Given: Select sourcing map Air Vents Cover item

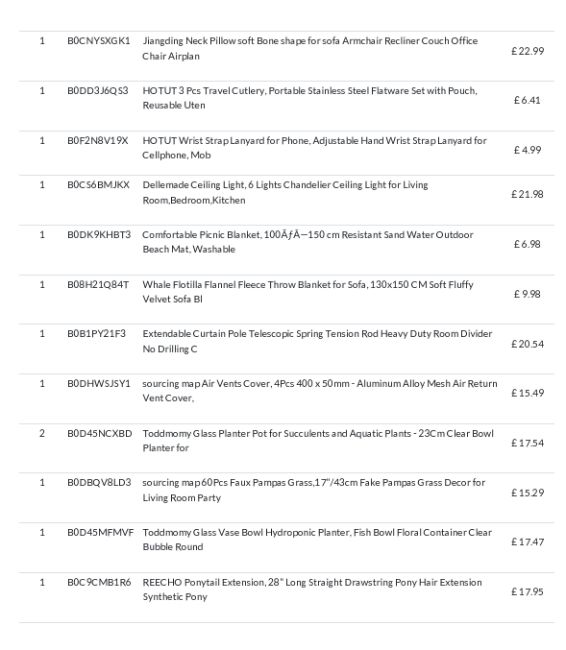Looking at the screenshot, I should coord(320,390).
